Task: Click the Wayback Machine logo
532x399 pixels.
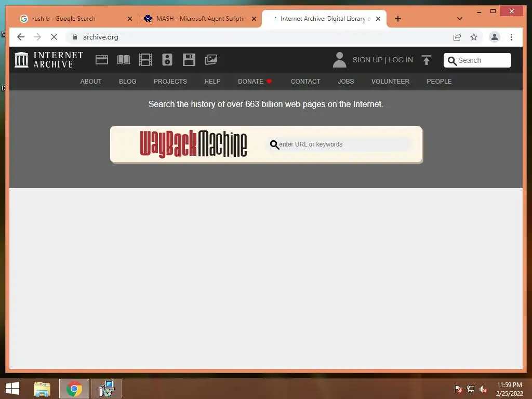Action: [x=193, y=144]
